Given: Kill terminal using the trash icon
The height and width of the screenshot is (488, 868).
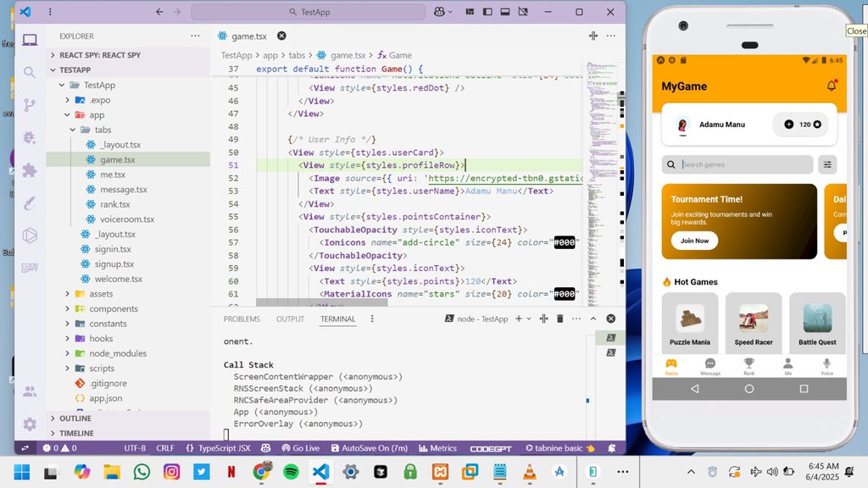Looking at the screenshot, I should click(x=559, y=319).
